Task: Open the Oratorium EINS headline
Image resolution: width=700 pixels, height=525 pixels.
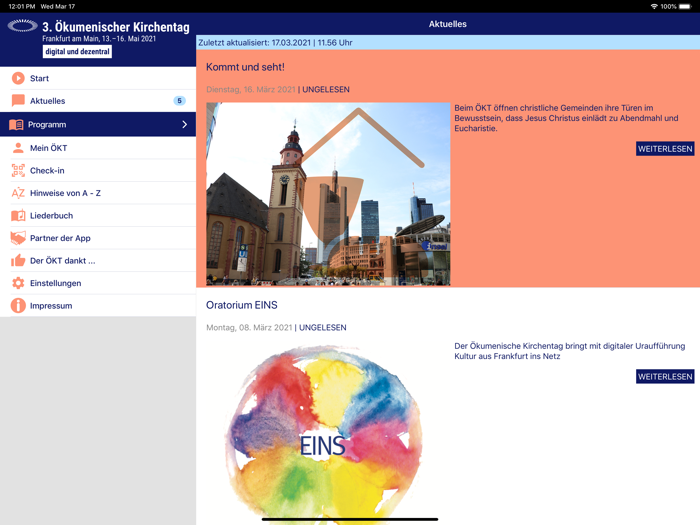Action: (x=242, y=305)
